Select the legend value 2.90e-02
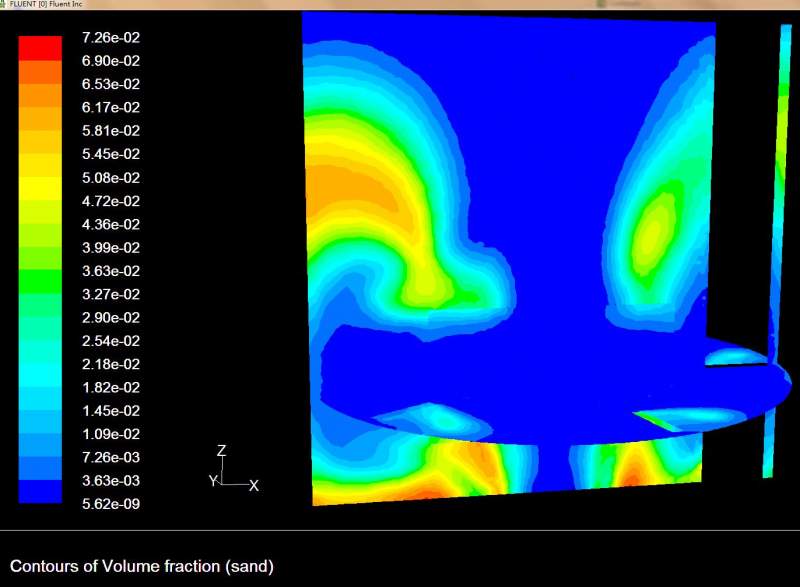 tap(111, 318)
